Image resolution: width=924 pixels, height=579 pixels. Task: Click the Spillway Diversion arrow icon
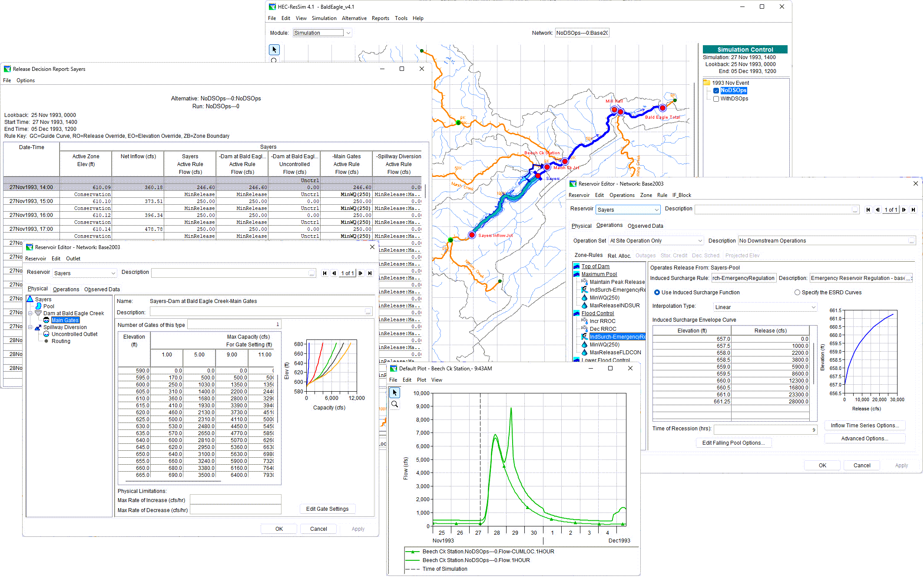[x=38, y=327]
